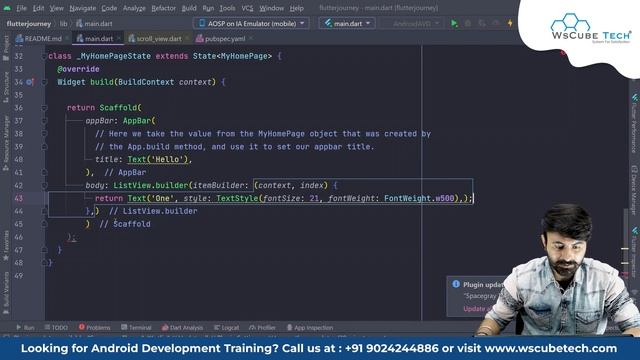
Task: Open the Code menu
Action: pyautogui.click(x=109, y=8)
